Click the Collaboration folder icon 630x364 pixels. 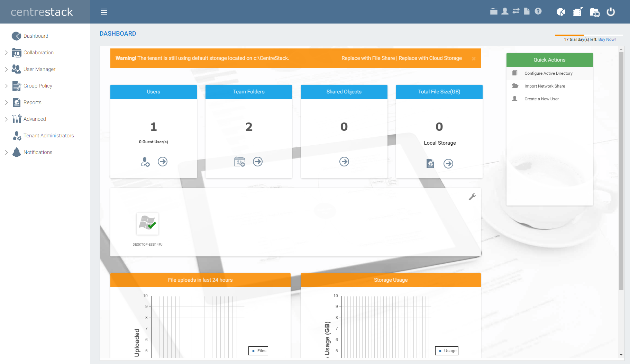tap(17, 53)
